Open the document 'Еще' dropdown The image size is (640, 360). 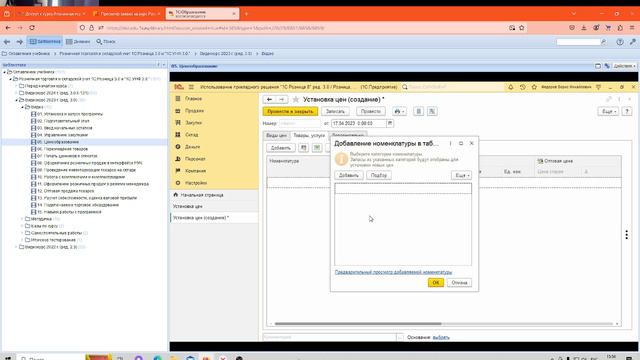coord(608,111)
